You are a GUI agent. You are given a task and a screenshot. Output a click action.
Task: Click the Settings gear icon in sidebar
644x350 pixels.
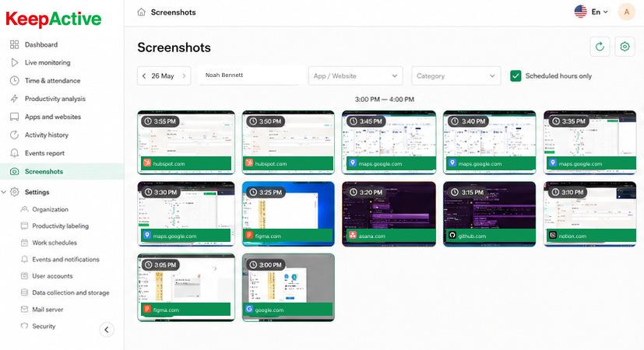pyautogui.click(x=14, y=191)
